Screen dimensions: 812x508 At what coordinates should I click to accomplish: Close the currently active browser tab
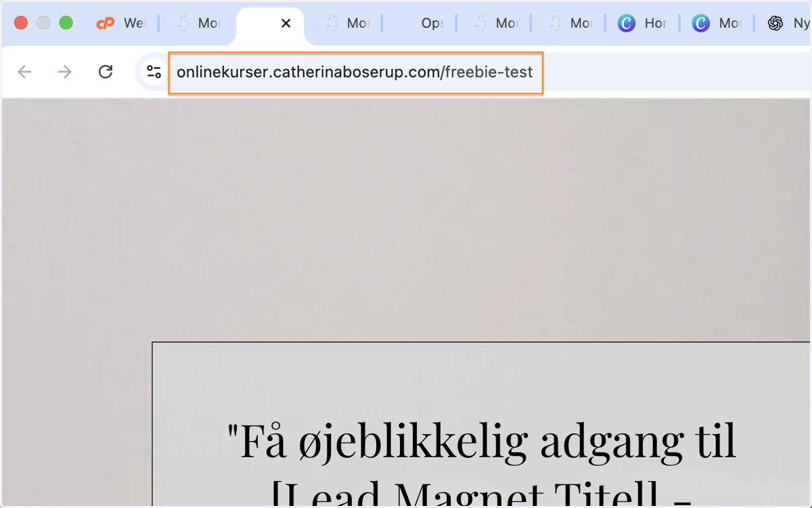(x=286, y=24)
